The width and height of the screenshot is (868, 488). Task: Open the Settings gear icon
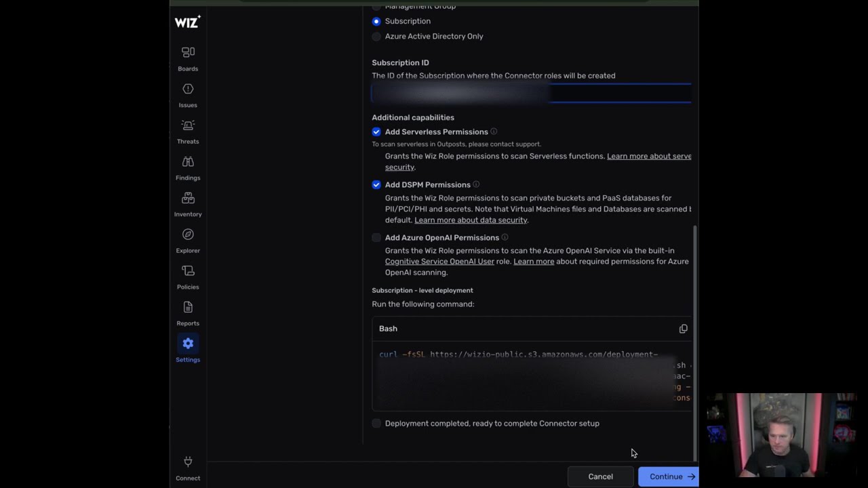(x=188, y=344)
